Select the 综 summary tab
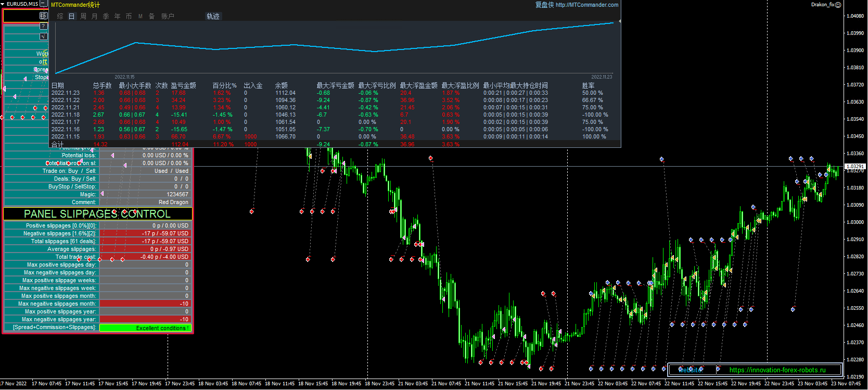This screenshot has height=390, width=868. [x=60, y=16]
